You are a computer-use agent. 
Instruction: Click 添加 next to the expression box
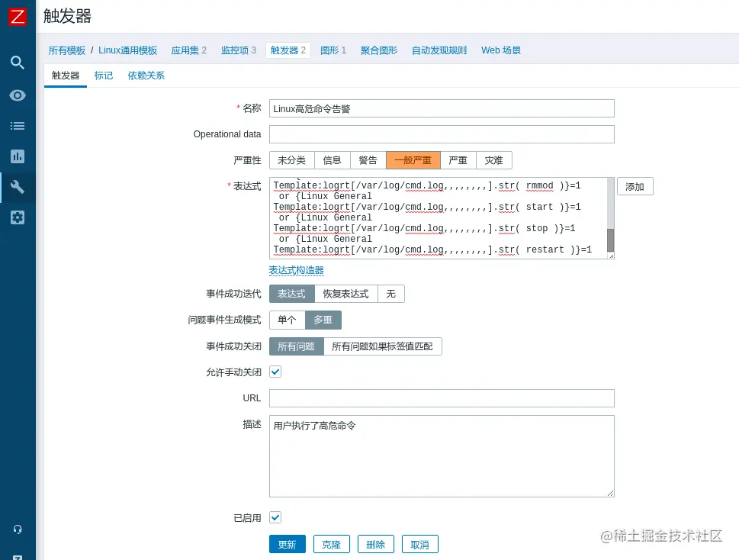635,186
